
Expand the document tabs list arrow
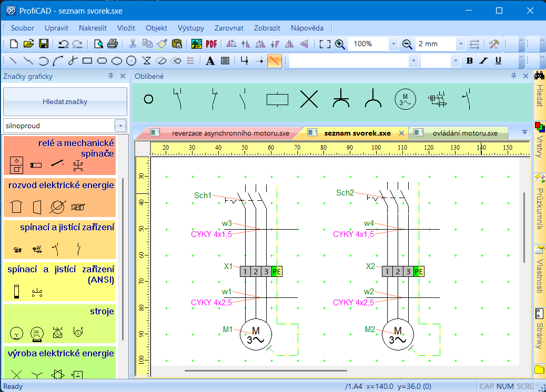click(524, 132)
